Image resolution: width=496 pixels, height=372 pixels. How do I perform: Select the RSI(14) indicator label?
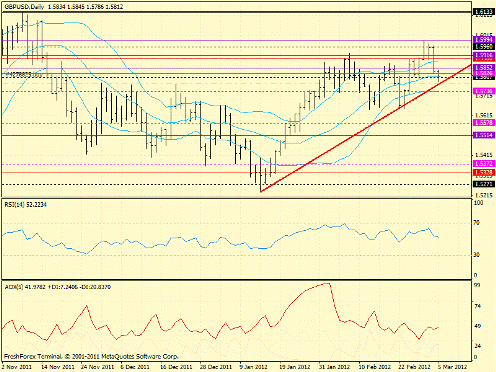25,204
